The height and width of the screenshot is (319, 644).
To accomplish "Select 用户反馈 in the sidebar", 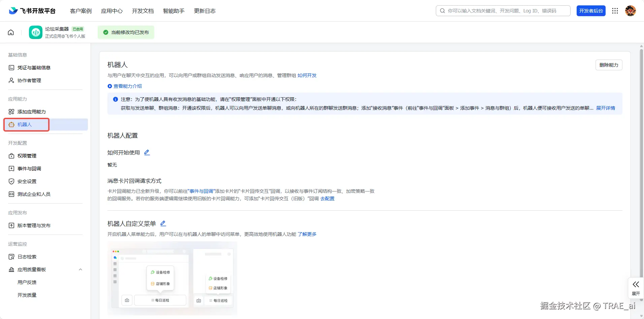I will [x=27, y=282].
